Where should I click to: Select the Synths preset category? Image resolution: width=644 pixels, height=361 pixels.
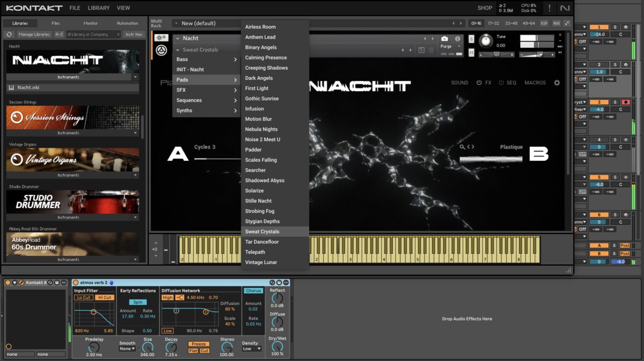click(206, 110)
